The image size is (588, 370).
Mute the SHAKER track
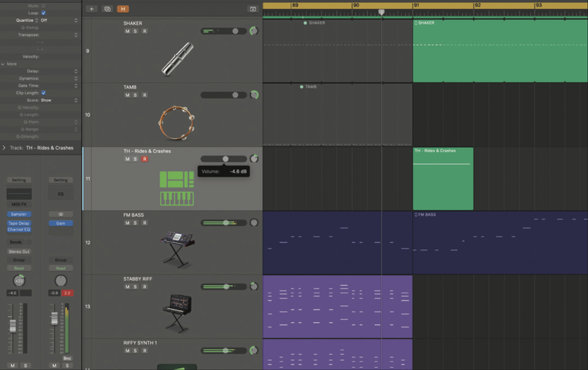127,30
